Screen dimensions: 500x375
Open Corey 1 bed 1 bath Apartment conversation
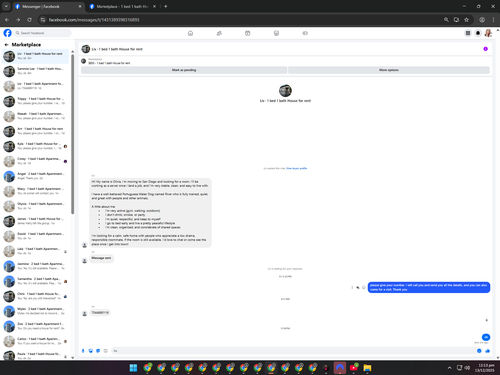36,161
